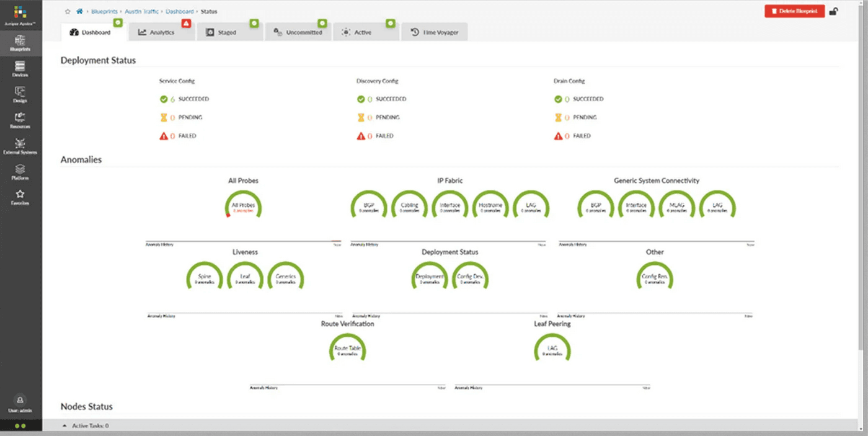Open the User admin menu

(x=20, y=404)
